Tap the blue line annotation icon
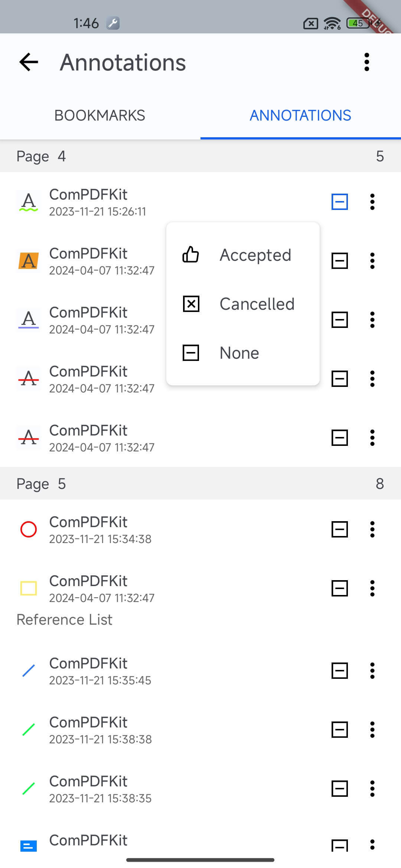 point(29,671)
